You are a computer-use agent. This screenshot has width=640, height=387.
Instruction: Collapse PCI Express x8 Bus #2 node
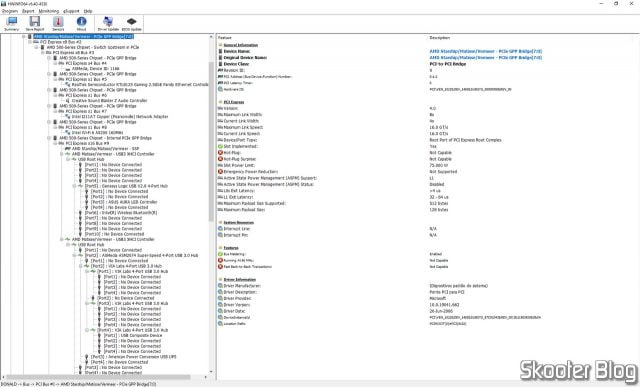tap(30, 42)
